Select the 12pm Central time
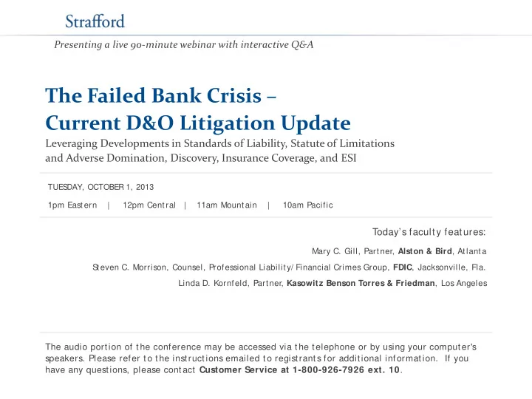The image size is (532, 399). [x=149, y=205]
